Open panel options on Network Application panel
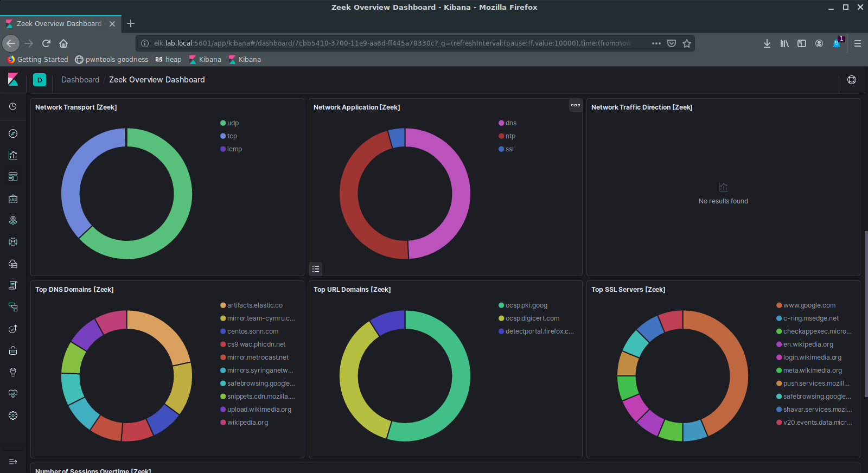 576,105
